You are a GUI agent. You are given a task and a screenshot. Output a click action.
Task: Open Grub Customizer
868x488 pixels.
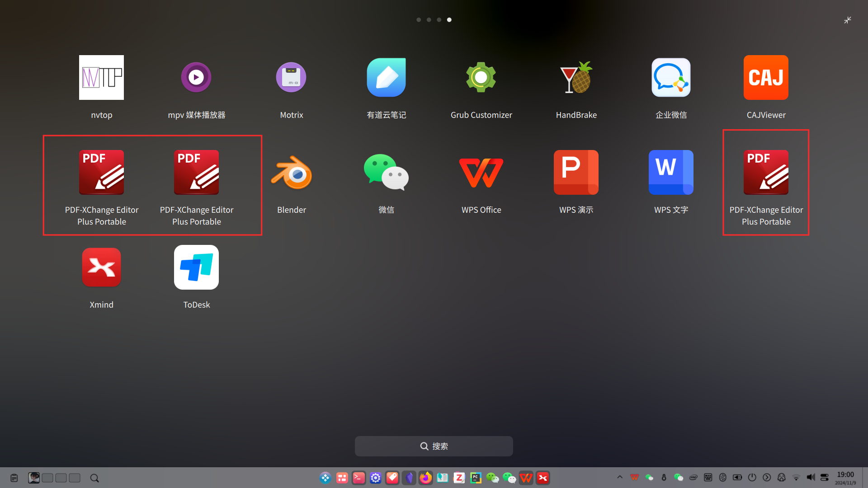[481, 77]
